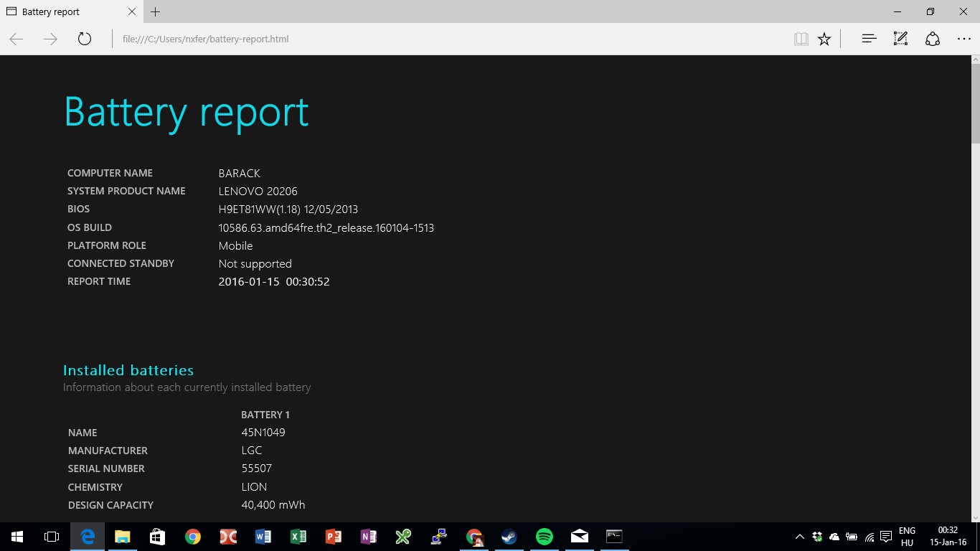The height and width of the screenshot is (551, 980).
Task: Open Task View on the taskbar
Action: (x=52, y=537)
